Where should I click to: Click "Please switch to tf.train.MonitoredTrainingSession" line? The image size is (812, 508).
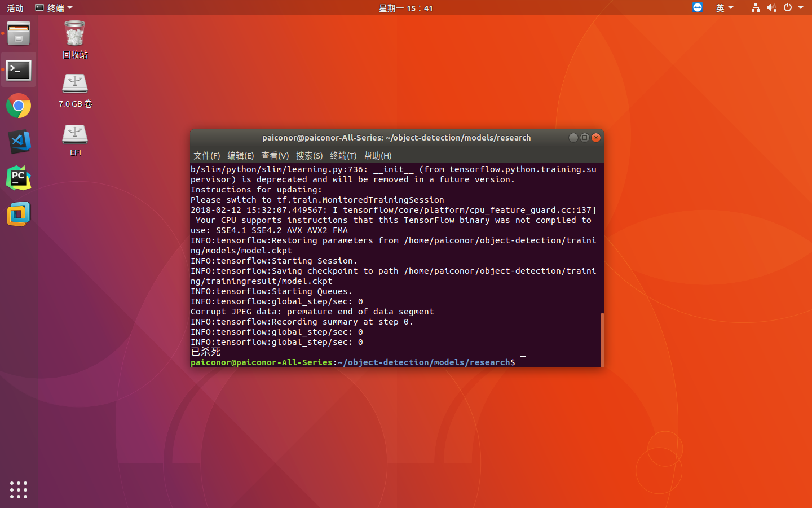coord(317,200)
